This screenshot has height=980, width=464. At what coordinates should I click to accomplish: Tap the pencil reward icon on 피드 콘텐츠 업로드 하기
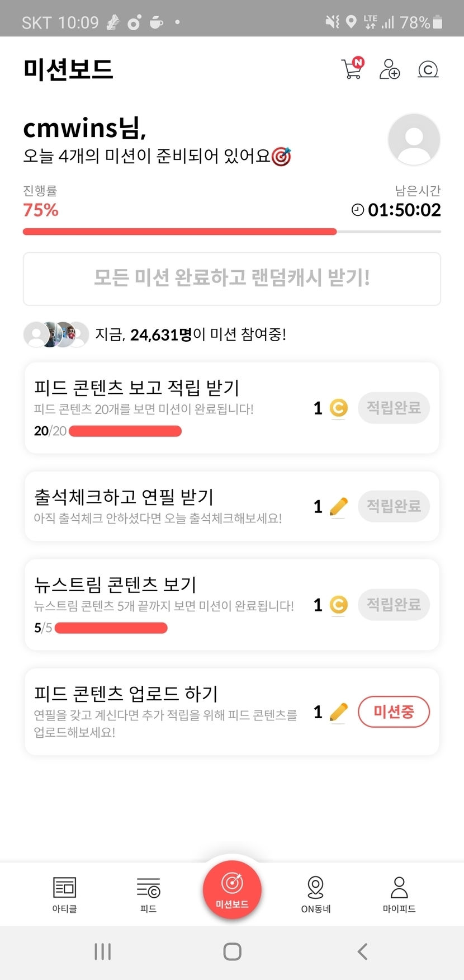339,712
